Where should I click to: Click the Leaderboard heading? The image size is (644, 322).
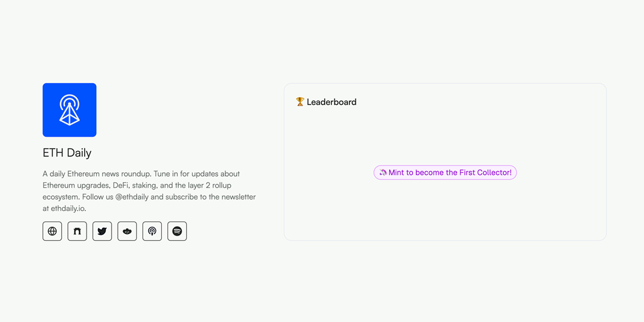[332, 102]
